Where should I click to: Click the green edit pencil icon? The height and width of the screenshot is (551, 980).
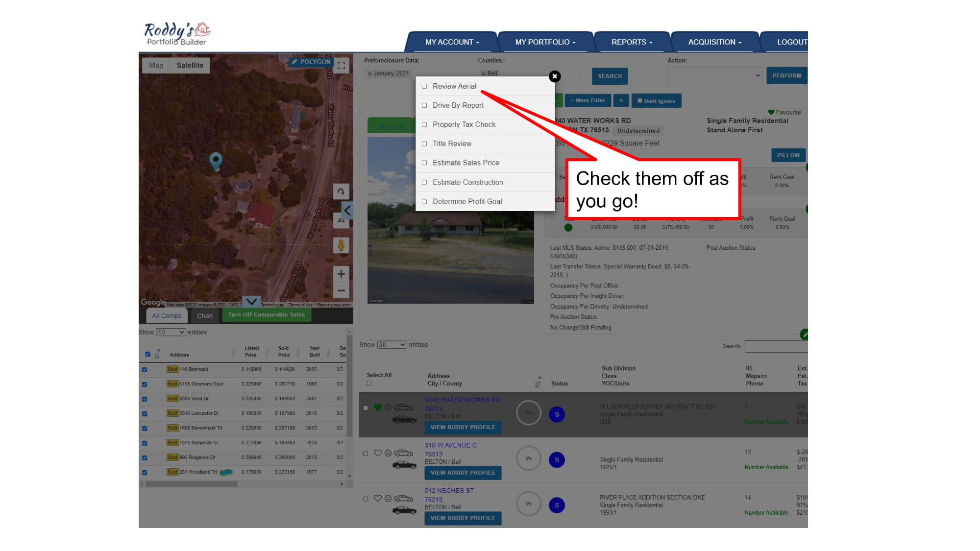pyautogui.click(x=804, y=335)
